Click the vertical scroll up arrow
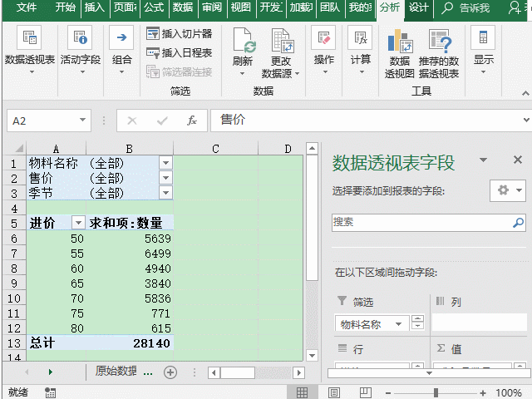 pyautogui.click(x=312, y=148)
